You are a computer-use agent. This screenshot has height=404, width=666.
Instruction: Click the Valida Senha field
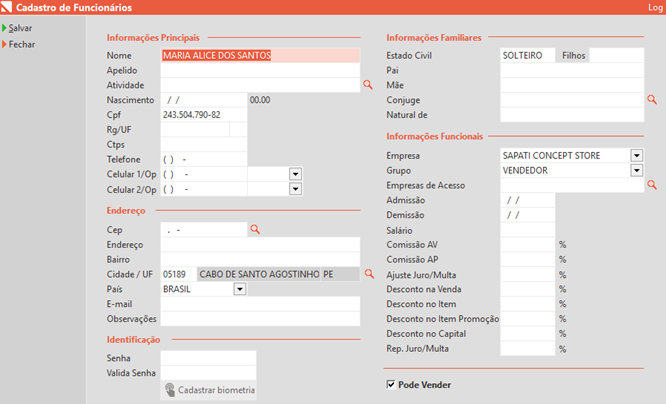[x=208, y=373]
